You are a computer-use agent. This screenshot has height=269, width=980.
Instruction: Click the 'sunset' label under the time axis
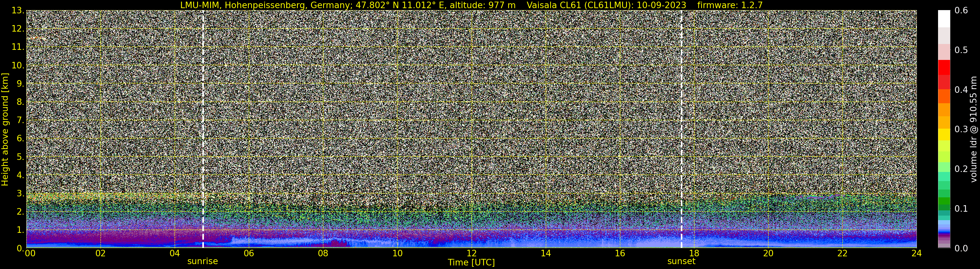point(681,262)
